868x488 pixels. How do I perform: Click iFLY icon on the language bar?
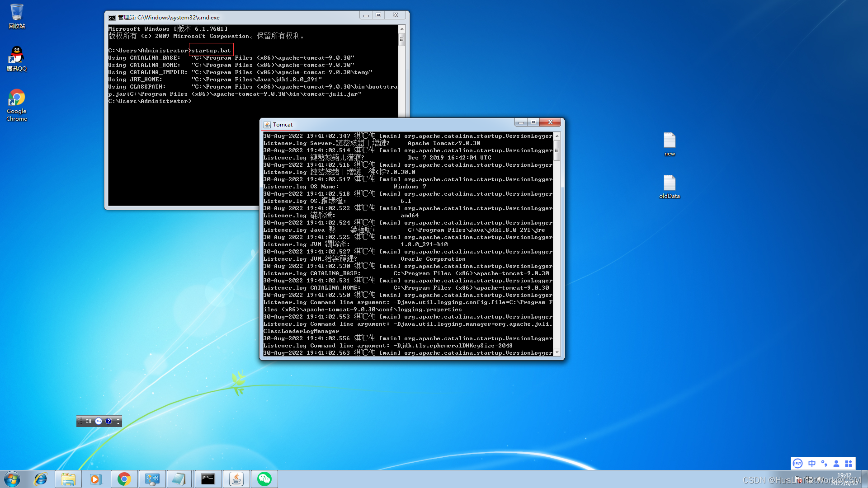(x=99, y=421)
